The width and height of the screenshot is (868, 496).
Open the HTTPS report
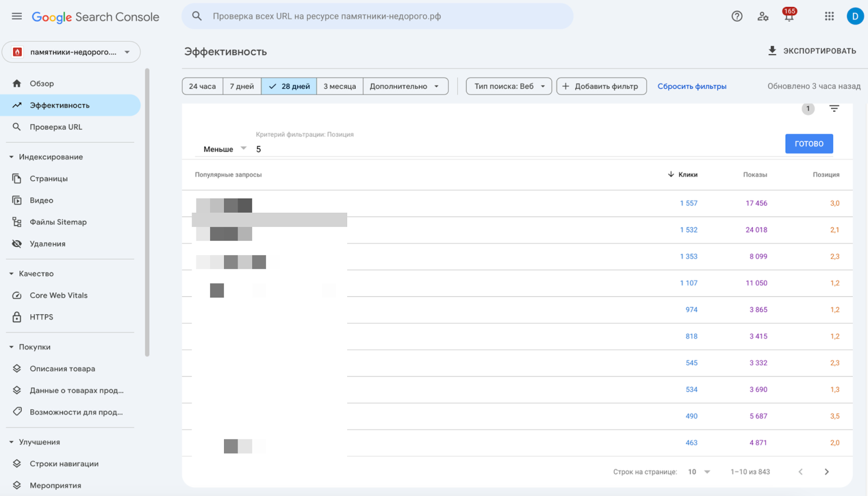point(41,316)
